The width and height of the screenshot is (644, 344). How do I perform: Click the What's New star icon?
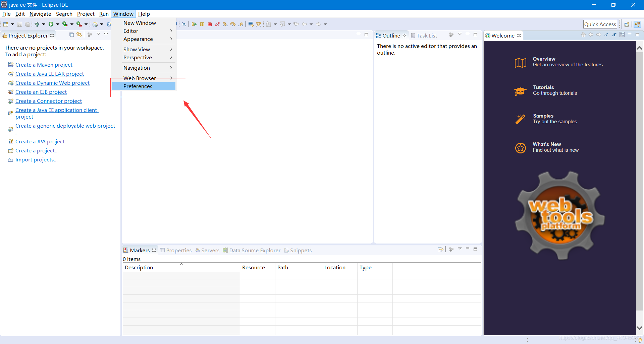point(521,148)
